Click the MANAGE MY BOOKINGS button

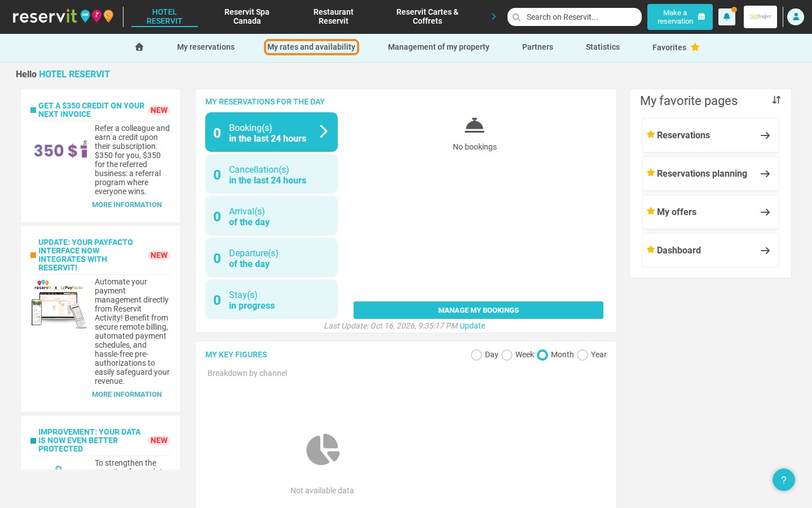pyautogui.click(x=478, y=310)
